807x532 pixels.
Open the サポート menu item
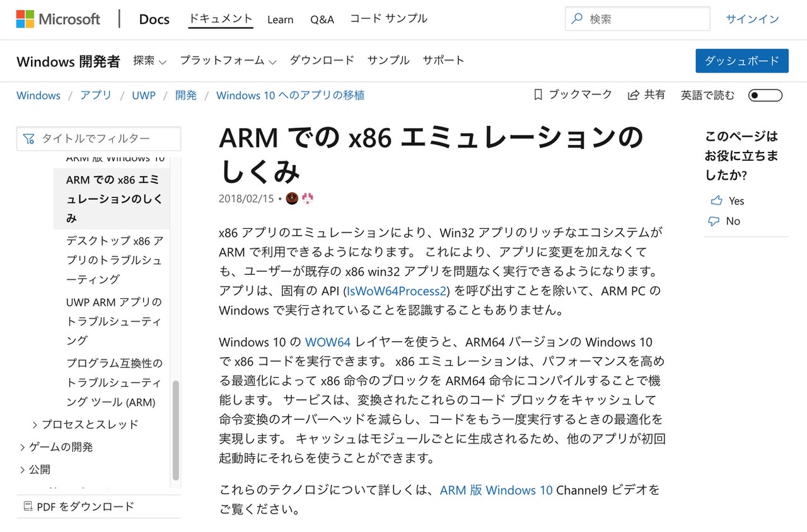[443, 61]
